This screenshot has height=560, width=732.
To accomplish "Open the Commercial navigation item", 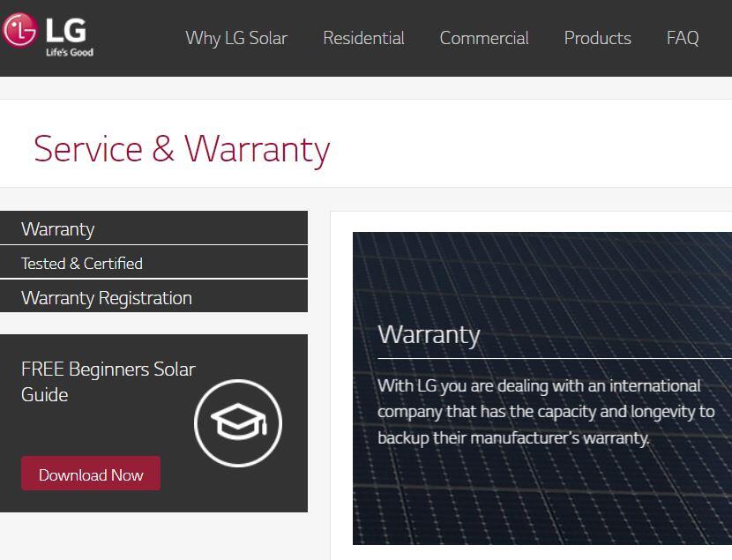I will (x=484, y=38).
